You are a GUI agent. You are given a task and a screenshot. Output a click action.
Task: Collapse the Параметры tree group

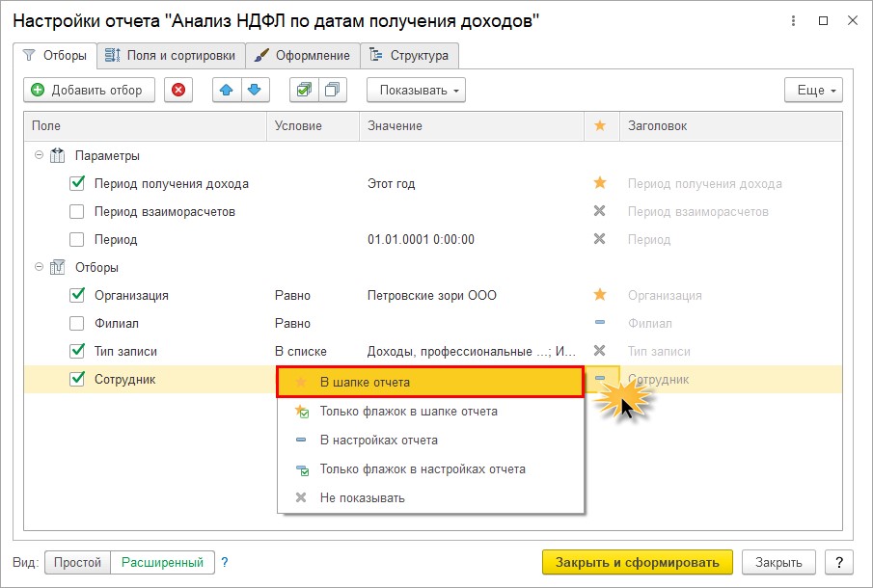pos(39,155)
